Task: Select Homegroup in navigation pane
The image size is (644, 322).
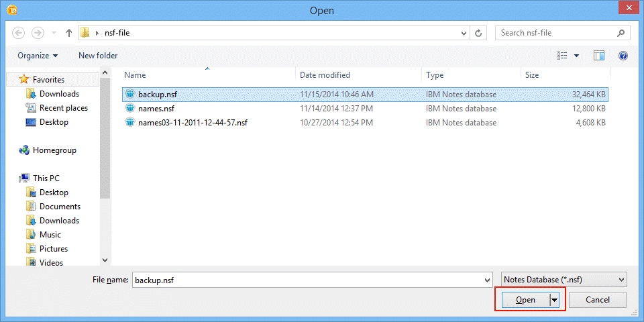Action: 54,150
